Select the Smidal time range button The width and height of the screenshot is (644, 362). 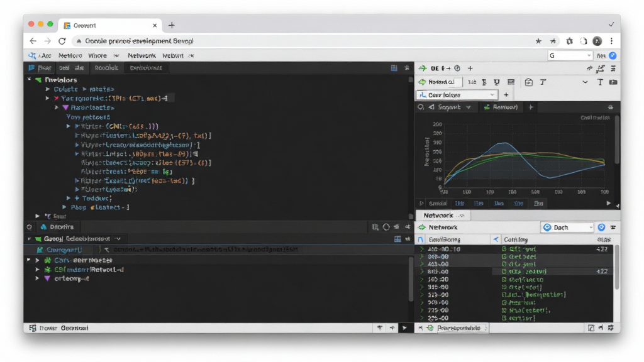click(x=438, y=204)
